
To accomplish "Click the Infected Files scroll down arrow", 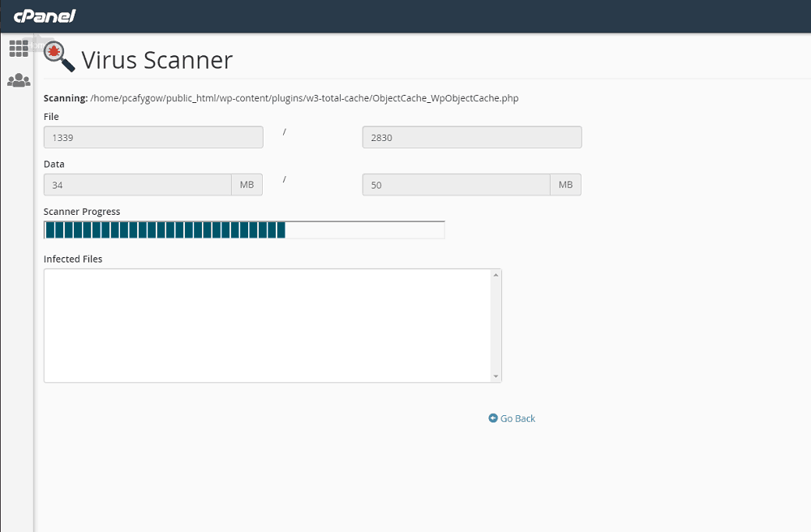I will (496, 376).
